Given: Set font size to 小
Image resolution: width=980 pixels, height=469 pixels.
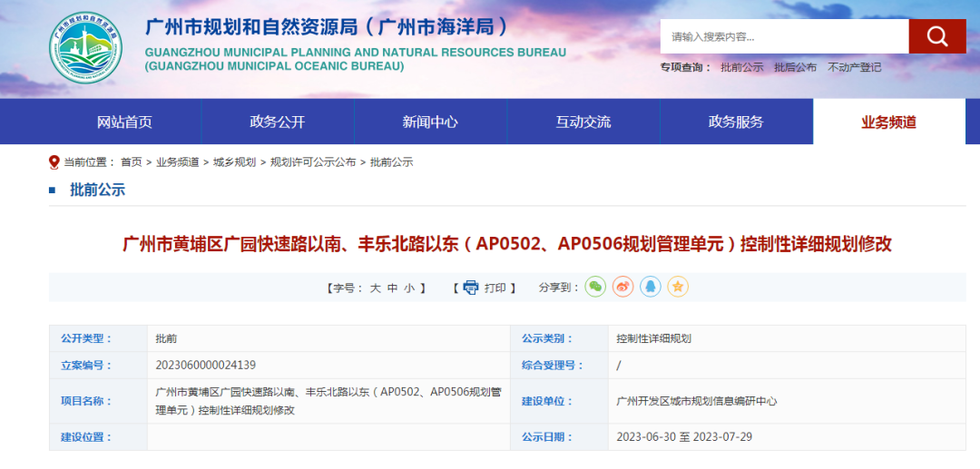Looking at the screenshot, I should click(409, 288).
